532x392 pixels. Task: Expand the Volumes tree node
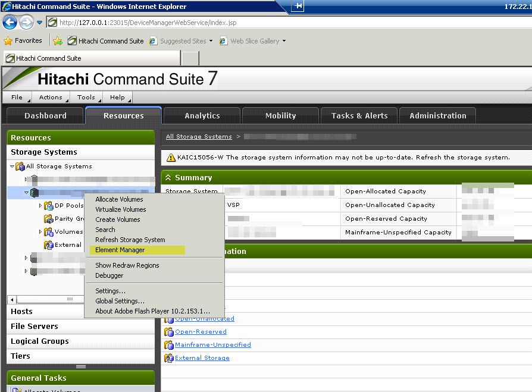click(x=40, y=232)
